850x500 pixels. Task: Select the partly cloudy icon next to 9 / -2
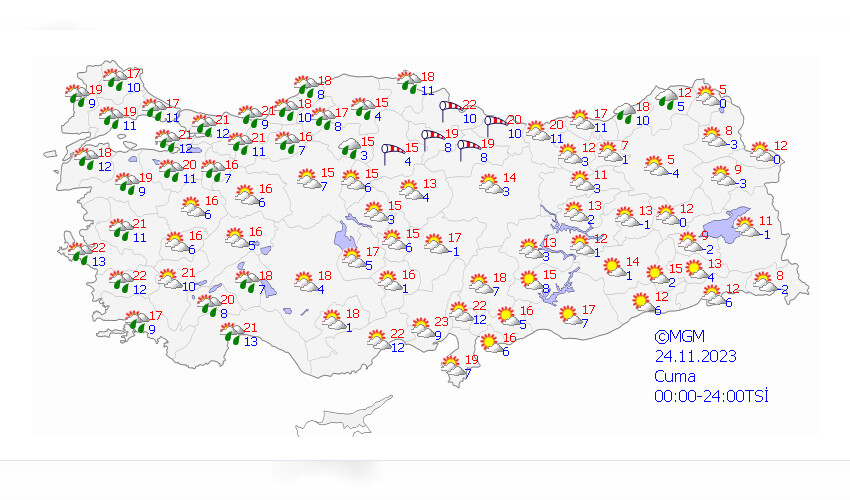[690, 242]
